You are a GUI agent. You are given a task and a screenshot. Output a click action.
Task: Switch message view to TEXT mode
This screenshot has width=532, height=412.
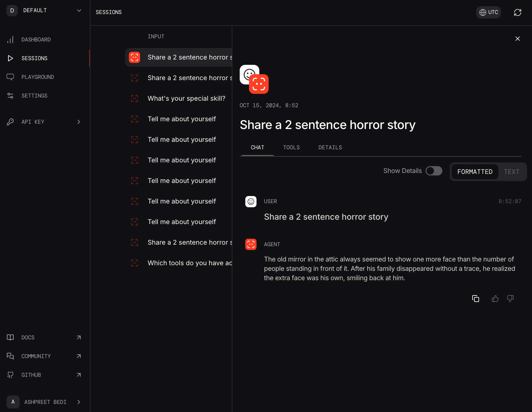click(x=511, y=172)
